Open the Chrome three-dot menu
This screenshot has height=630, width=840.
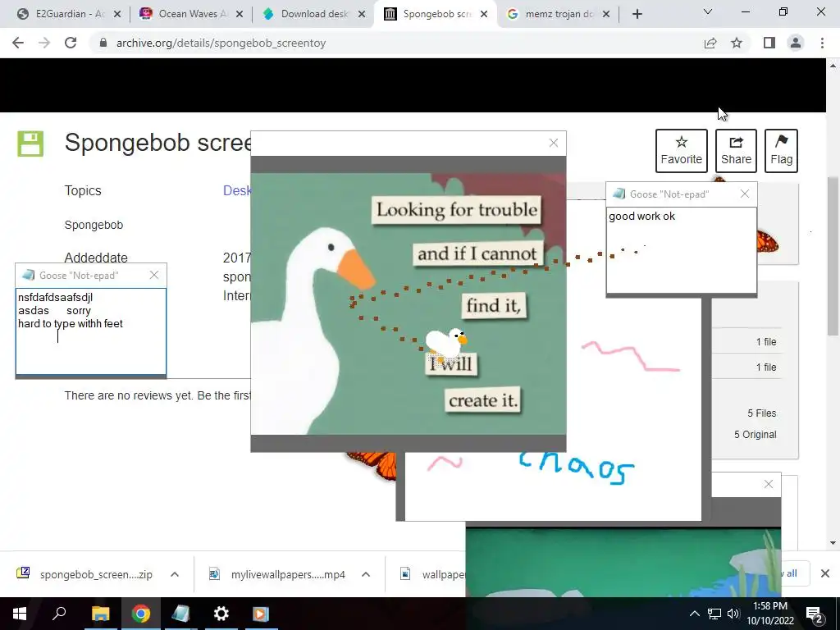coord(822,43)
